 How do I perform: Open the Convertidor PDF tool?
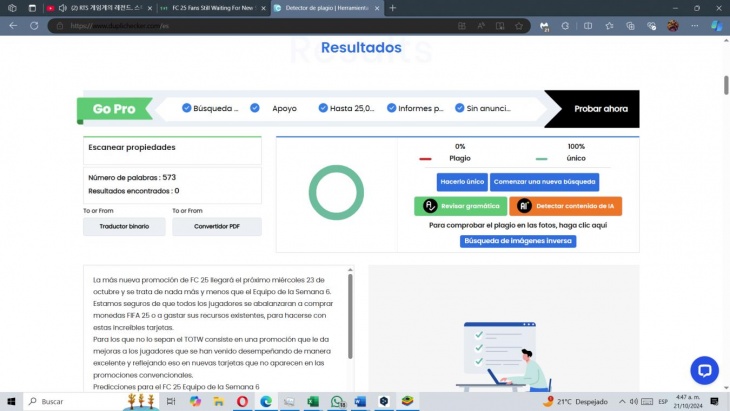[x=217, y=227]
